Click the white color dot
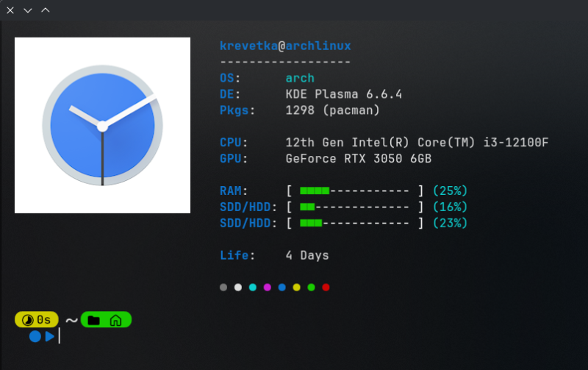Viewport: 588px width, 370px height. (x=238, y=288)
